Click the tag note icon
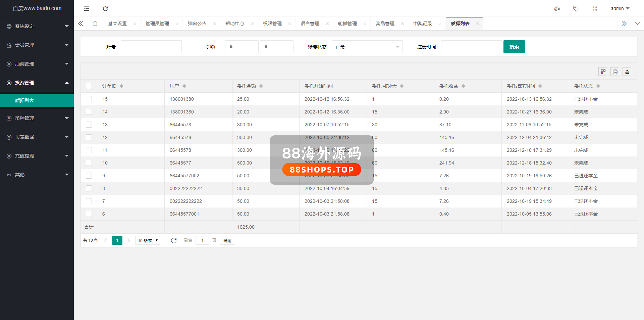This screenshot has height=320, width=644. click(x=576, y=9)
